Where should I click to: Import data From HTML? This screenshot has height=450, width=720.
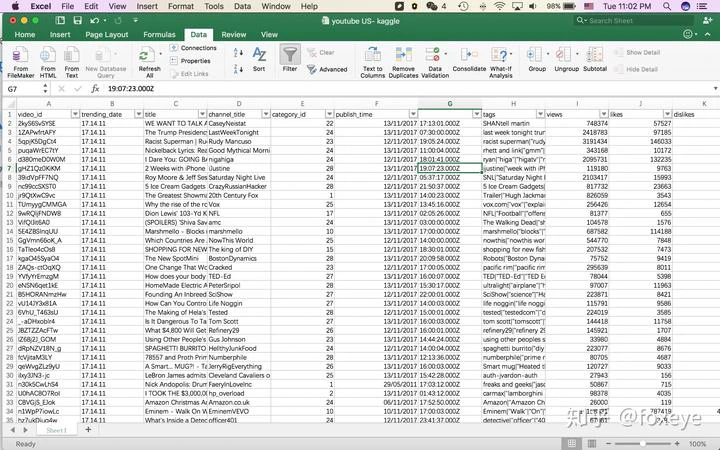(48, 62)
